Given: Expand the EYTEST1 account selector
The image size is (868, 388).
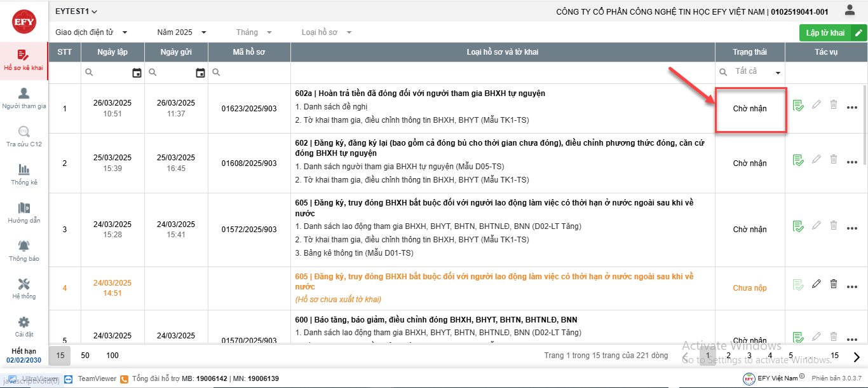Looking at the screenshot, I should point(76,11).
